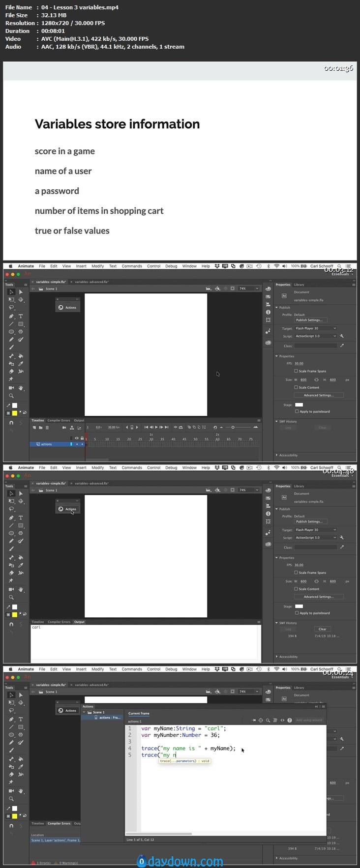This screenshot has height=868, width=360.
Task: Collapse the Publish section in 00:03:12 frame
Action: point(277,308)
